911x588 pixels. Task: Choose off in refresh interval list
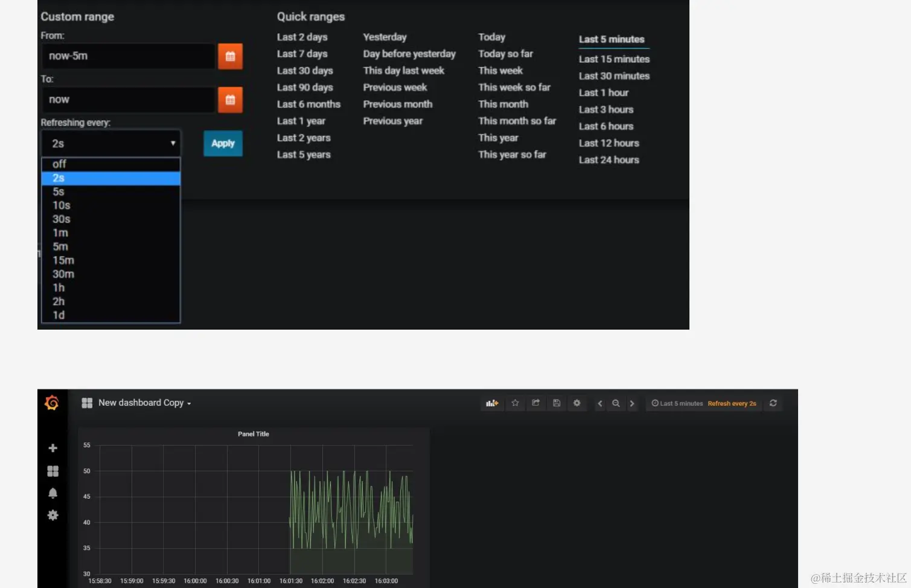tap(110, 164)
